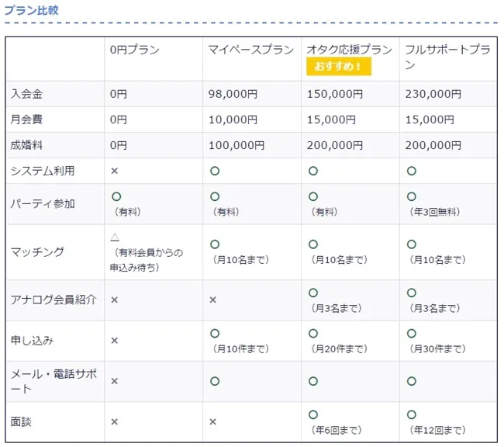Click the 150,000円 entry fee cell

(x=335, y=94)
